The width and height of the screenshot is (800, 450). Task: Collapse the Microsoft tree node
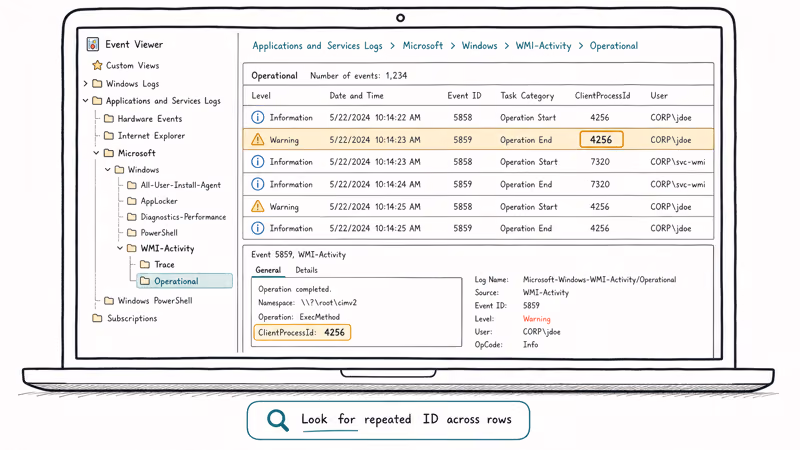96,153
